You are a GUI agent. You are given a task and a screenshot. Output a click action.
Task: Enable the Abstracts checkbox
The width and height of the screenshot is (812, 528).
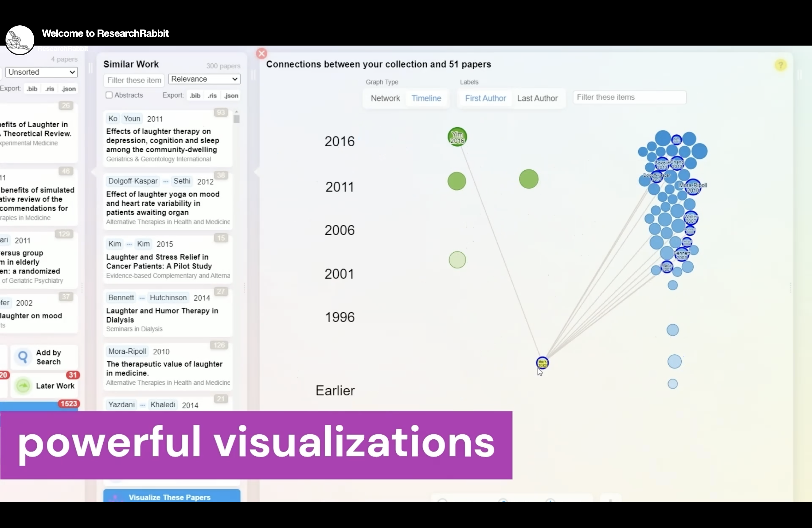coord(109,95)
